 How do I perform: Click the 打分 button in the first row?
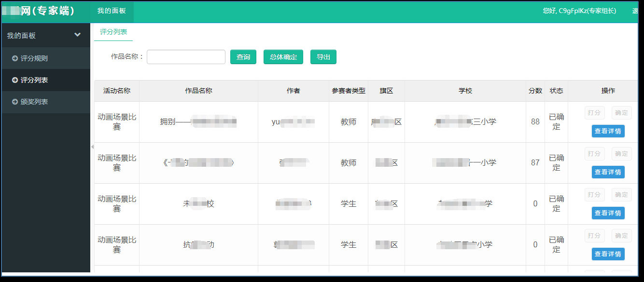[594, 112]
